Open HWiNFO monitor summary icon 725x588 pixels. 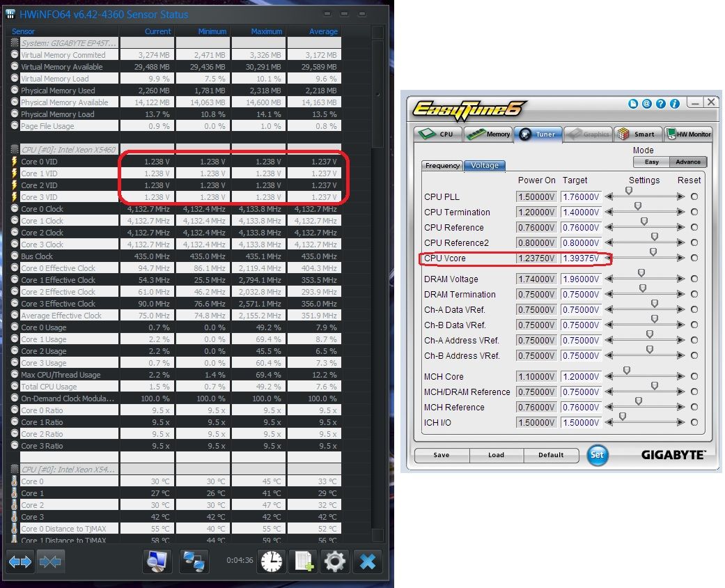point(157,561)
